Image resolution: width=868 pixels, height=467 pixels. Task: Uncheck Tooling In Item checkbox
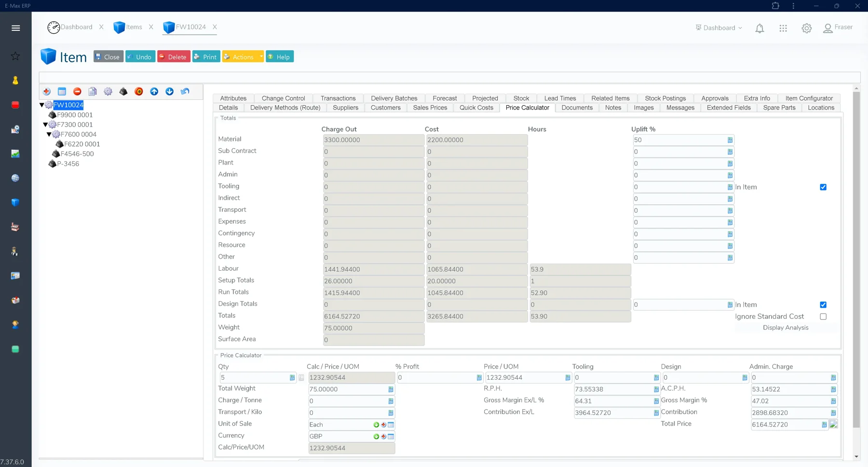823,187
